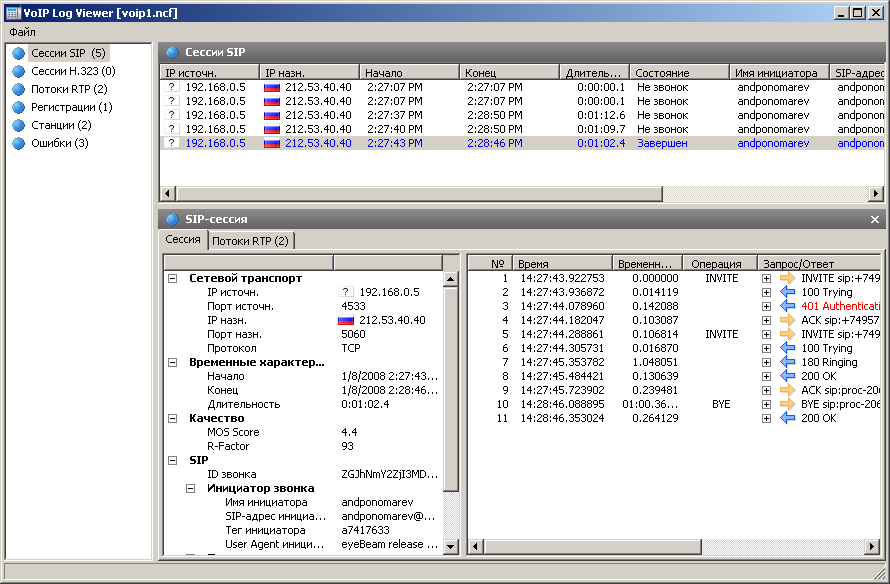Open Регистрации (1) sidebar entry
The width and height of the screenshot is (890, 584).
[x=72, y=107]
